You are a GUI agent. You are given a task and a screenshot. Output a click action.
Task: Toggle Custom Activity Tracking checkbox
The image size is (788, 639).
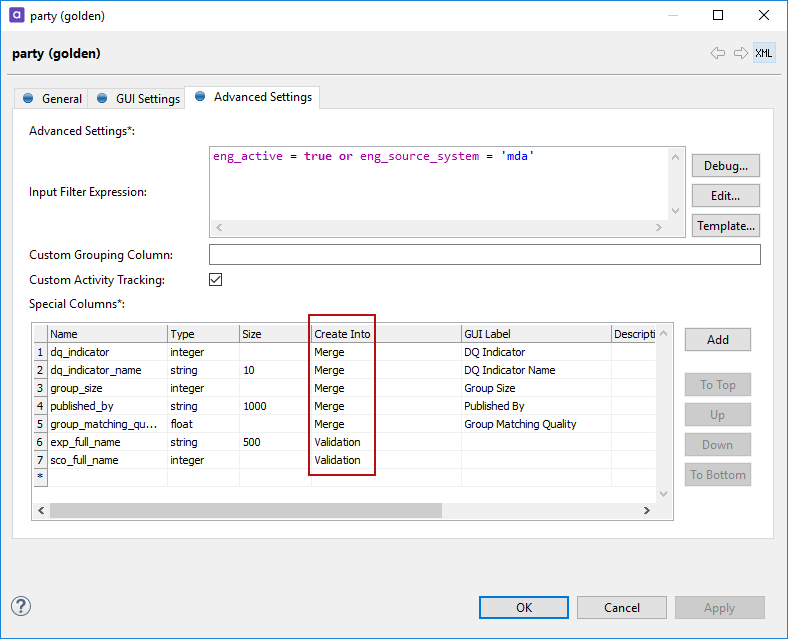pos(215,280)
